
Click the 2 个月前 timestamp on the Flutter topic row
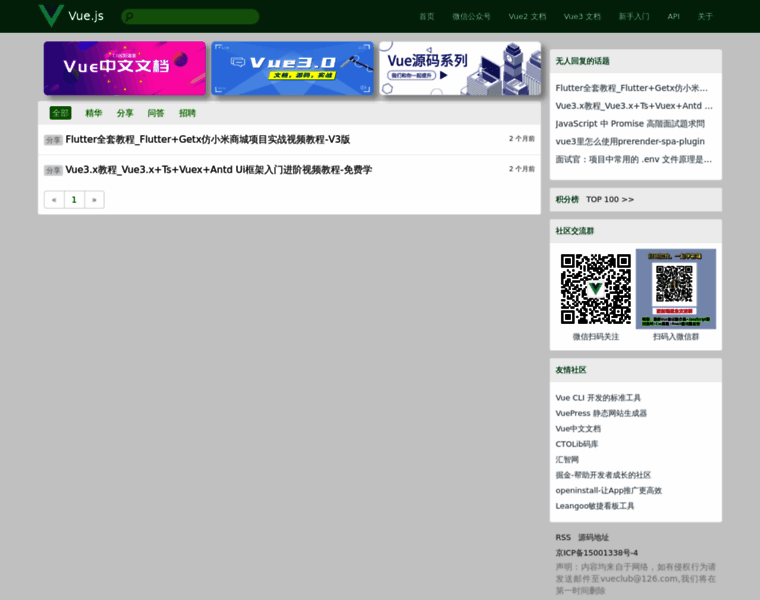click(522, 139)
